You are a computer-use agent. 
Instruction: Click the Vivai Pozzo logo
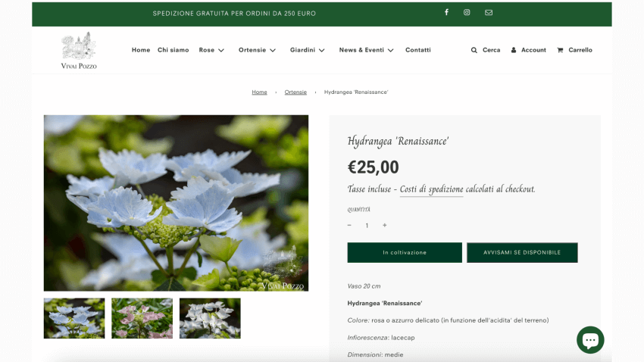(x=79, y=50)
